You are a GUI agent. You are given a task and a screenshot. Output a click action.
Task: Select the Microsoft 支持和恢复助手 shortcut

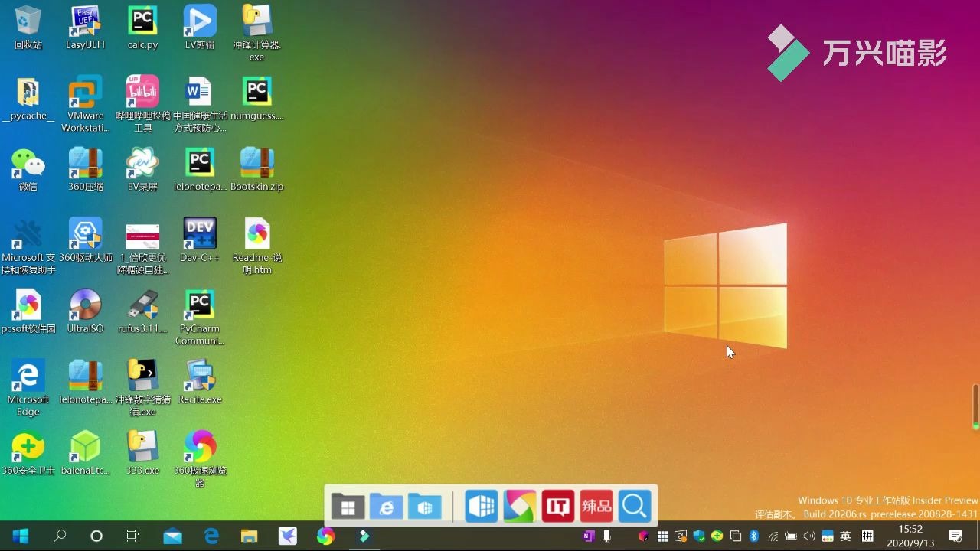[28, 246]
